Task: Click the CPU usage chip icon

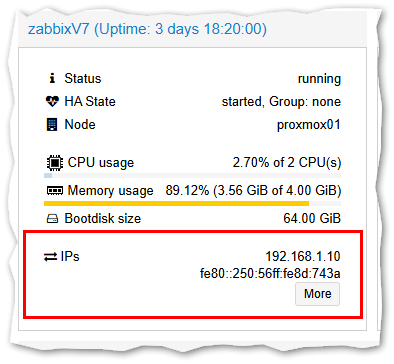Action: point(55,163)
